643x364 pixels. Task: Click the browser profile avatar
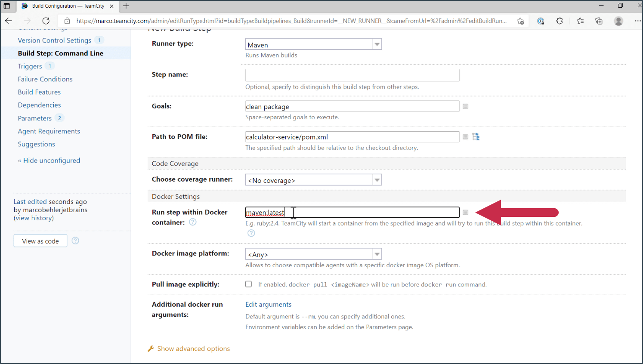618,21
